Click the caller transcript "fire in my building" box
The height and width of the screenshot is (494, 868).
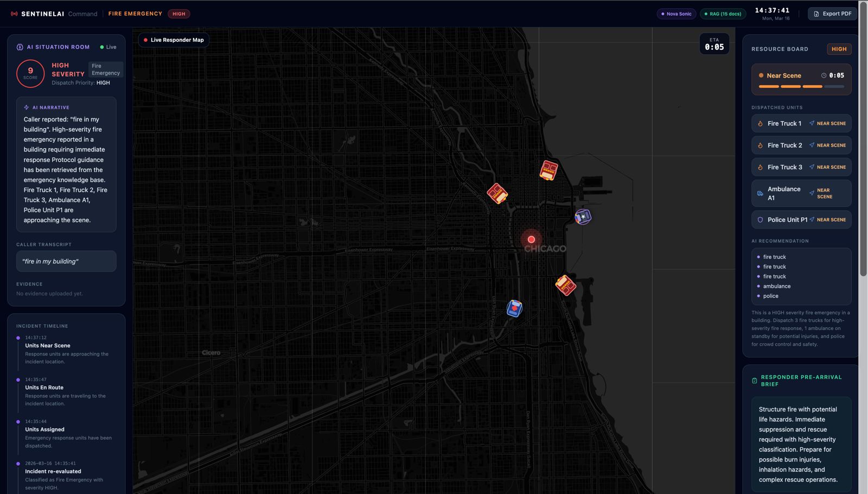point(66,261)
